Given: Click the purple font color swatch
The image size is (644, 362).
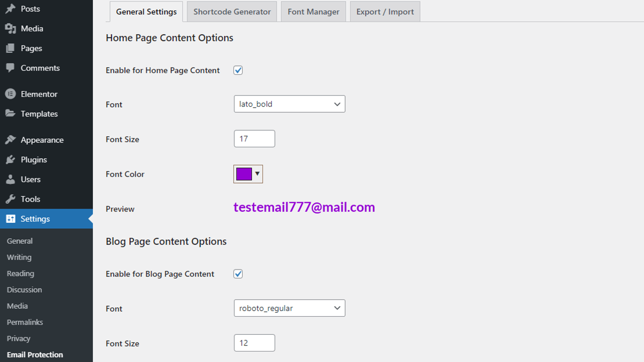Looking at the screenshot, I should 244,174.
